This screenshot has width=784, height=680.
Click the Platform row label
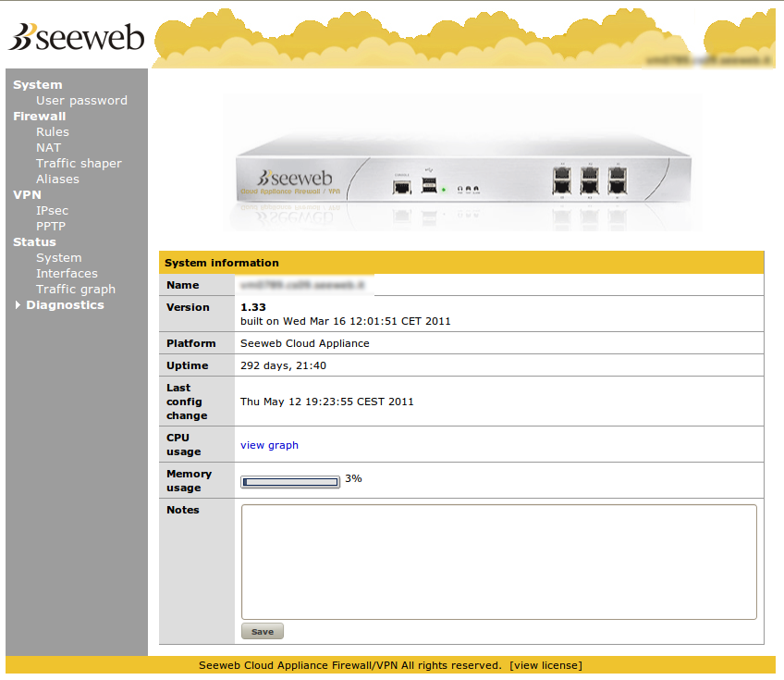(x=191, y=343)
